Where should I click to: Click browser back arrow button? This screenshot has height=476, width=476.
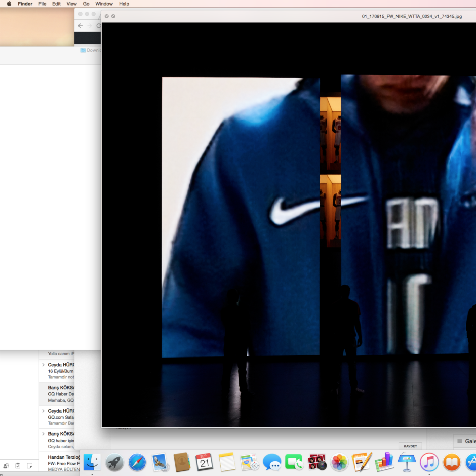[81, 26]
